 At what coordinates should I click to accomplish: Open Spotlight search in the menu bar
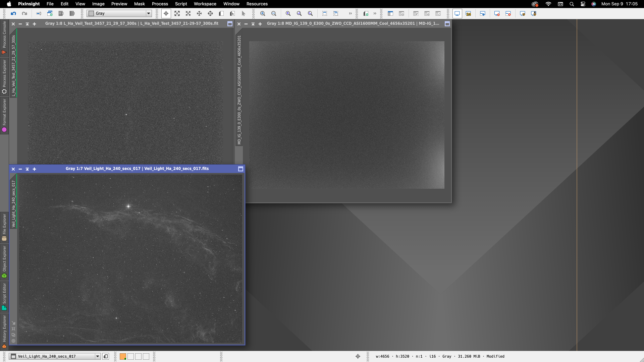coord(572,4)
